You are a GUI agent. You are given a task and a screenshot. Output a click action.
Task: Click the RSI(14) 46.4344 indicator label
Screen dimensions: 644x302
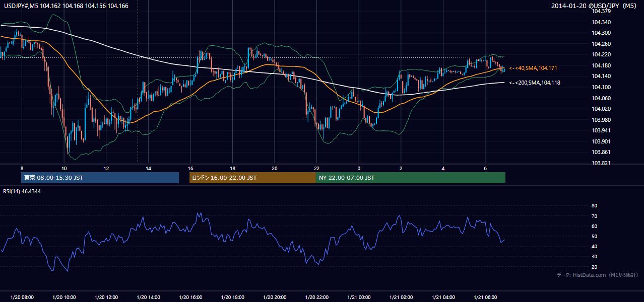pyautogui.click(x=22, y=191)
